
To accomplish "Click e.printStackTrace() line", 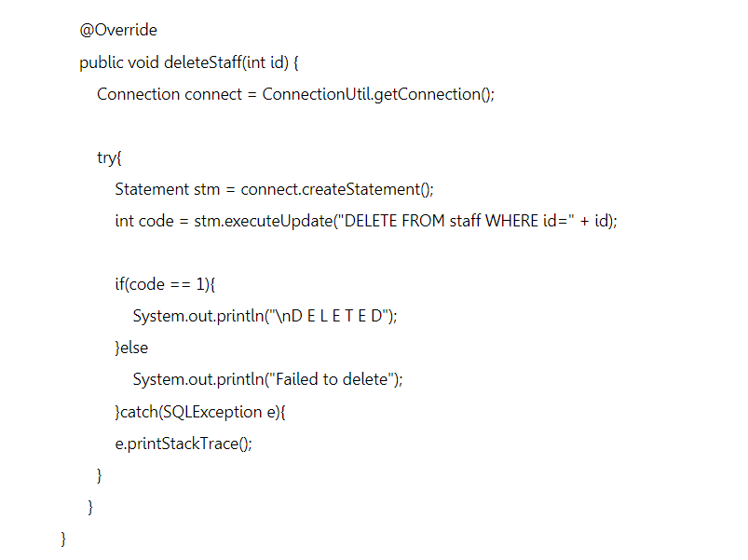I will tap(184, 444).
